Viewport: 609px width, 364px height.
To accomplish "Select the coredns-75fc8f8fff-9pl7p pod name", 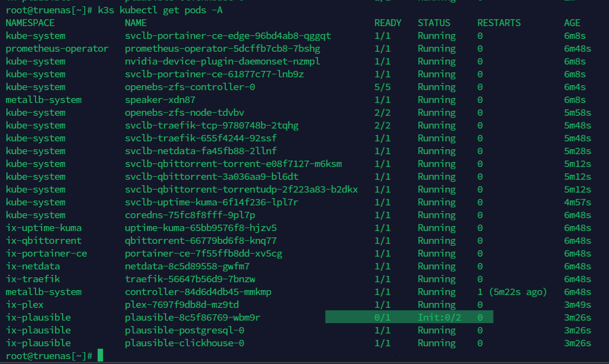I will click(190, 215).
